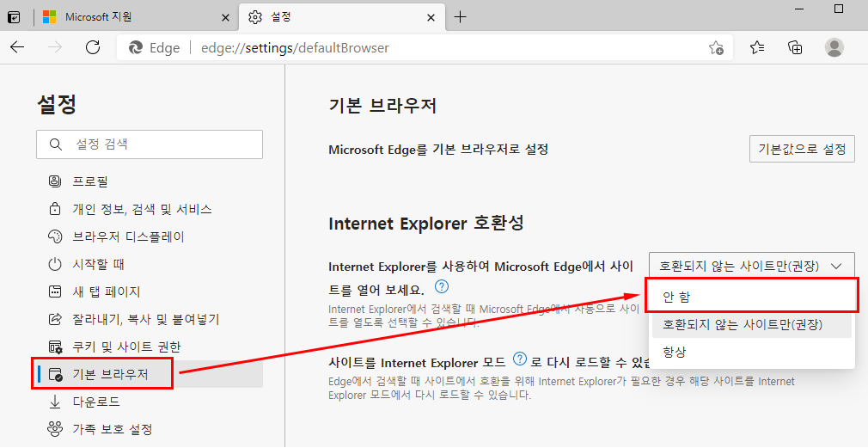Close the Microsoft 지원 tab
Viewport: 868px width, 448px height.
coord(225,18)
